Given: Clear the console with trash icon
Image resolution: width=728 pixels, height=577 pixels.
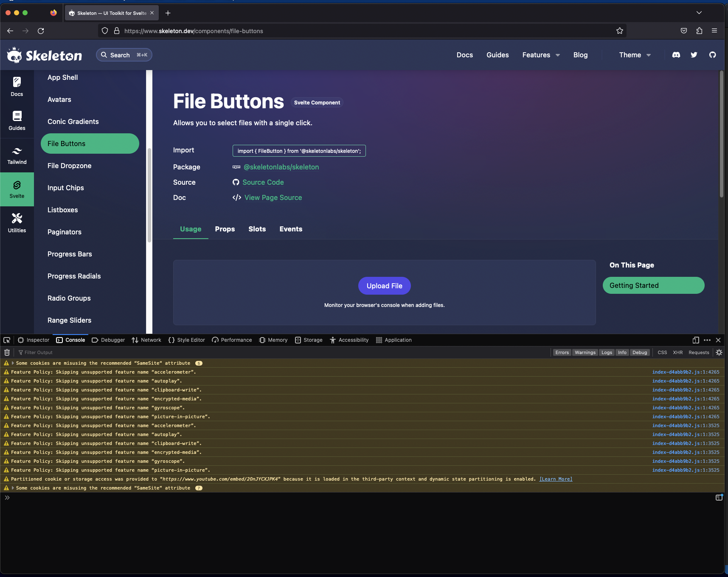Looking at the screenshot, I should (x=7, y=352).
